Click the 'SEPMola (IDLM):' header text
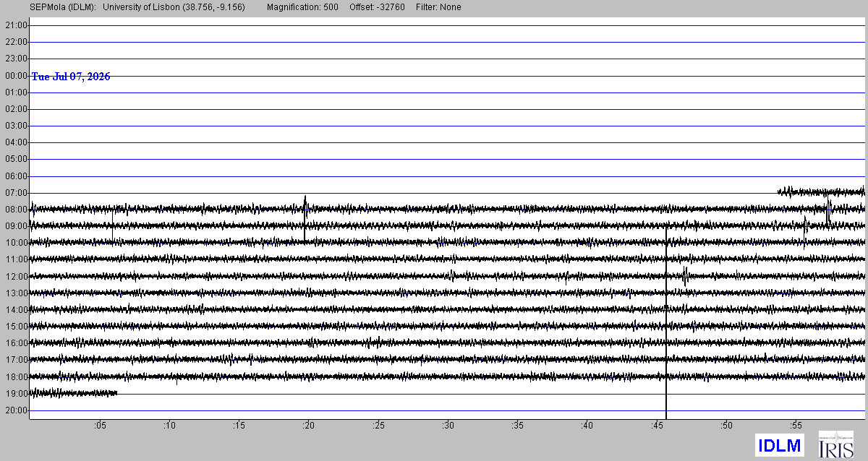 pyautogui.click(x=64, y=7)
